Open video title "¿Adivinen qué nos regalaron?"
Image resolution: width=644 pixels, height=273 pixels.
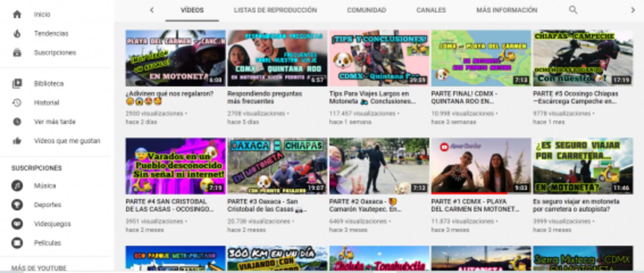[170, 94]
